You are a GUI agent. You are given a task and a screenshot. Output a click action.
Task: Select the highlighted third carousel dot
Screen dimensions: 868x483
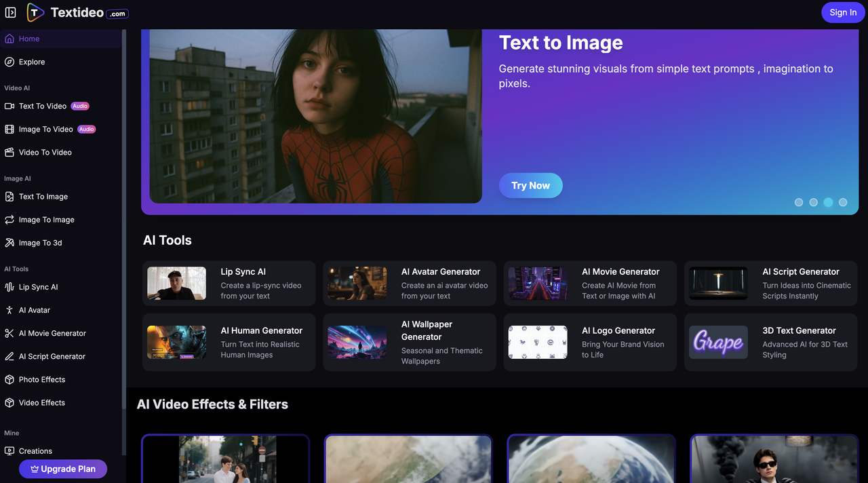tap(828, 202)
